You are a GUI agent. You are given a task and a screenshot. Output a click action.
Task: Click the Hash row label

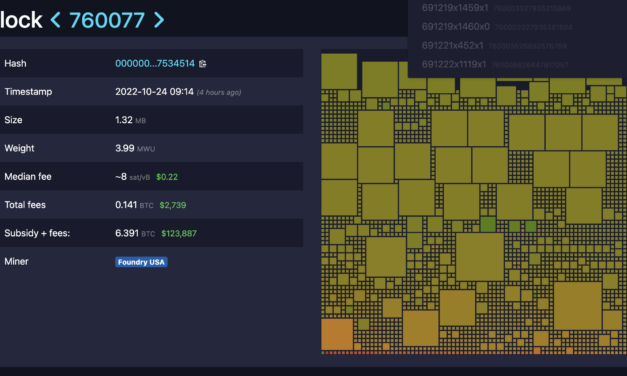click(x=15, y=64)
